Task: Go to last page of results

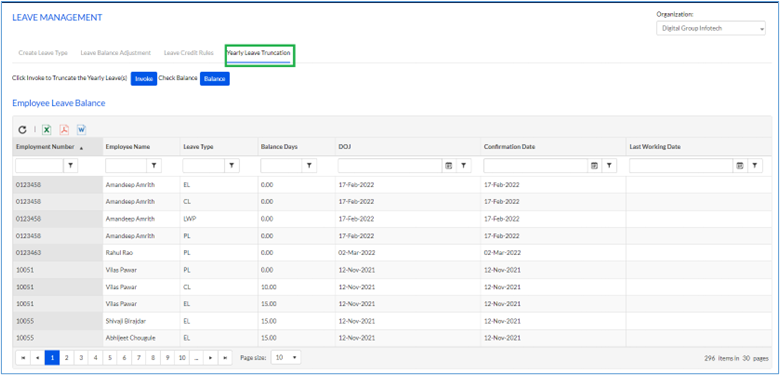Action: (225, 358)
